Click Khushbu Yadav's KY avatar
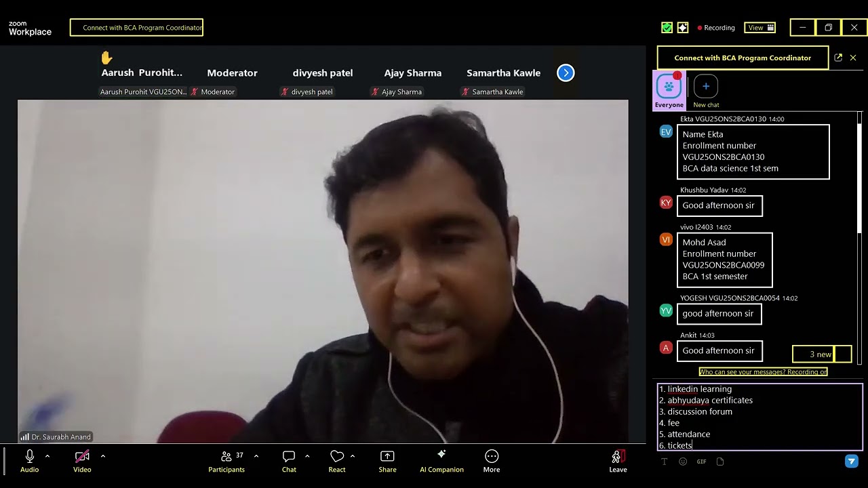Image resolution: width=868 pixels, height=488 pixels. (666, 202)
